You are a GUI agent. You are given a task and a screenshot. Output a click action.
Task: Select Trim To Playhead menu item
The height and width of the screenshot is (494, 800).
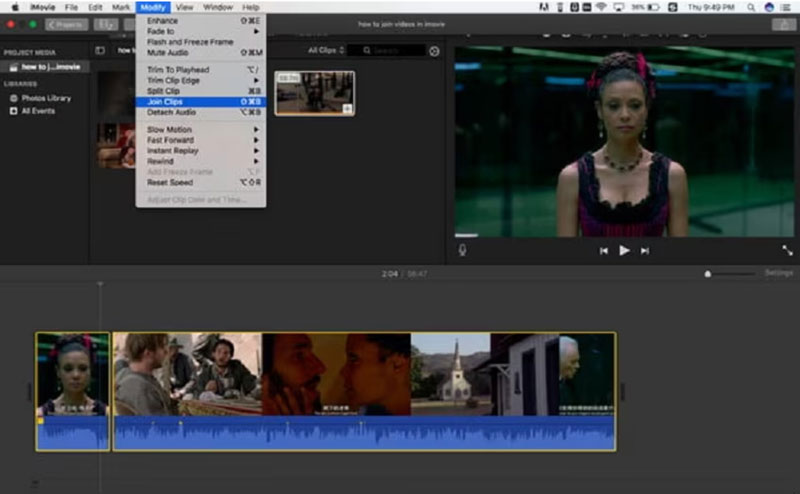click(201, 69)
